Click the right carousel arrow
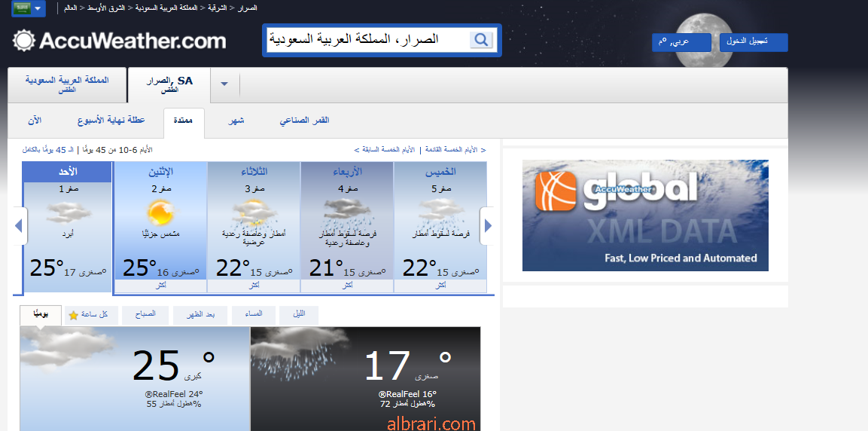The width and height of the screenshot is (868, 431). 488,225
